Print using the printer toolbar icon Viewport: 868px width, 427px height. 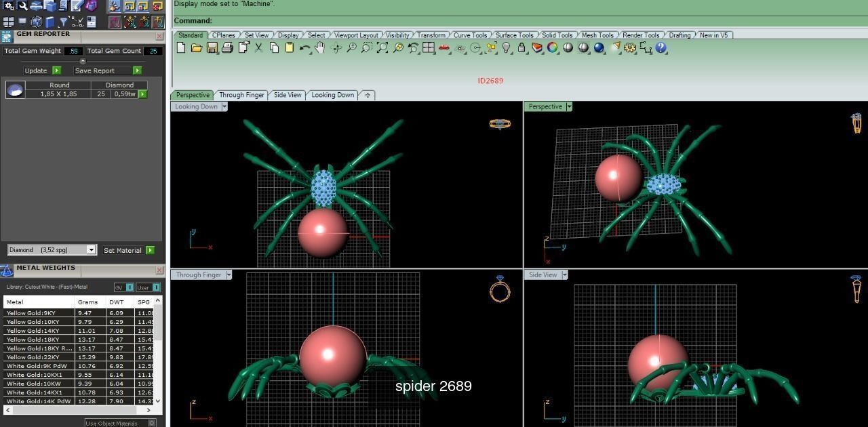click(227, 47)
